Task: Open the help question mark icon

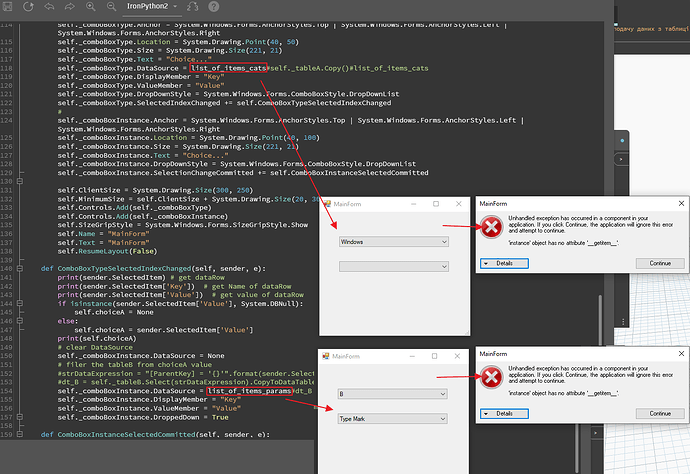Action: coord(213,7)
